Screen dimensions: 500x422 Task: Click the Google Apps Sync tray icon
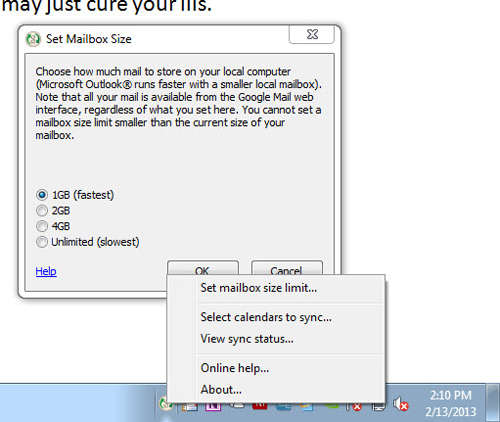[166, 404]
